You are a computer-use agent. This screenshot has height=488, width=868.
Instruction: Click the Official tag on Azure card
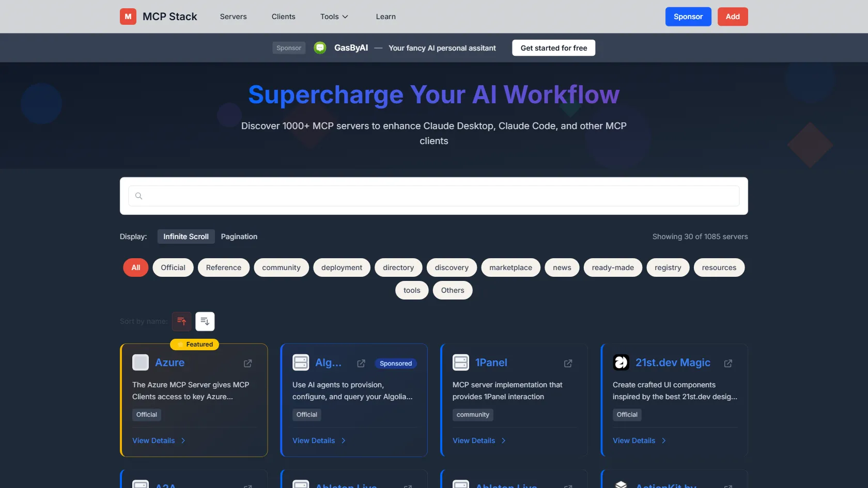(x=147, y=415)
